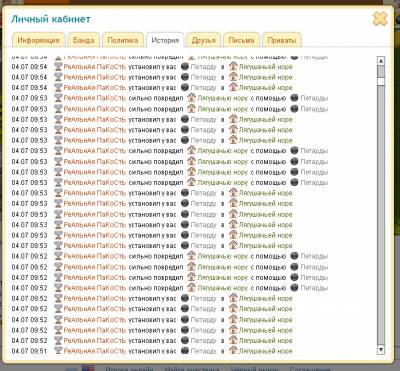Click the history scrollbar up arrow
This screenshot has height=371, width=400.
(381, 61)
